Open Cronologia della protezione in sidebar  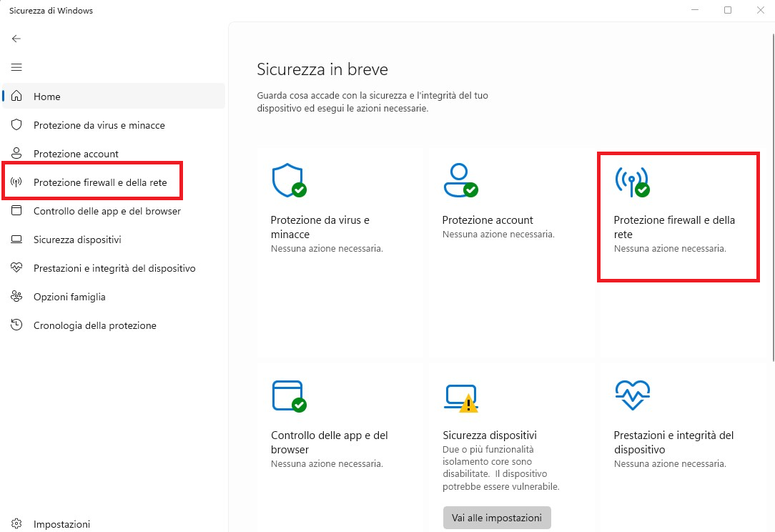pyautogui.click(x=94, y=325)
